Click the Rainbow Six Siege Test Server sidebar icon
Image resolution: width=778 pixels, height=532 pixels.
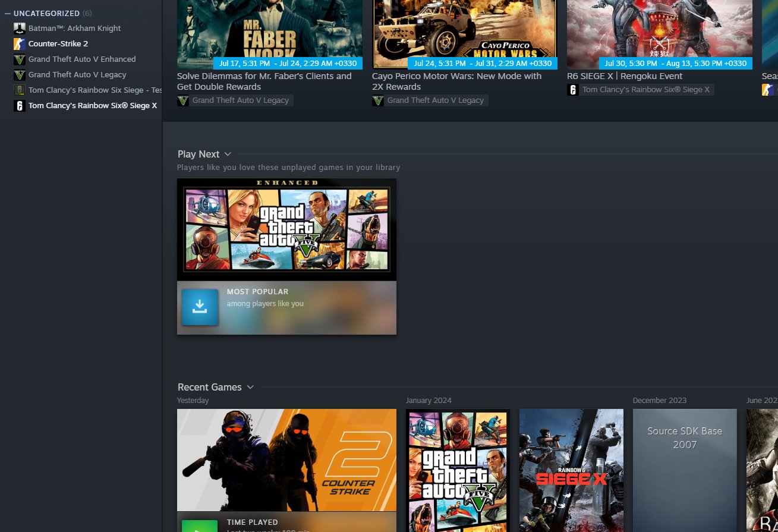(x=20, y=90)
